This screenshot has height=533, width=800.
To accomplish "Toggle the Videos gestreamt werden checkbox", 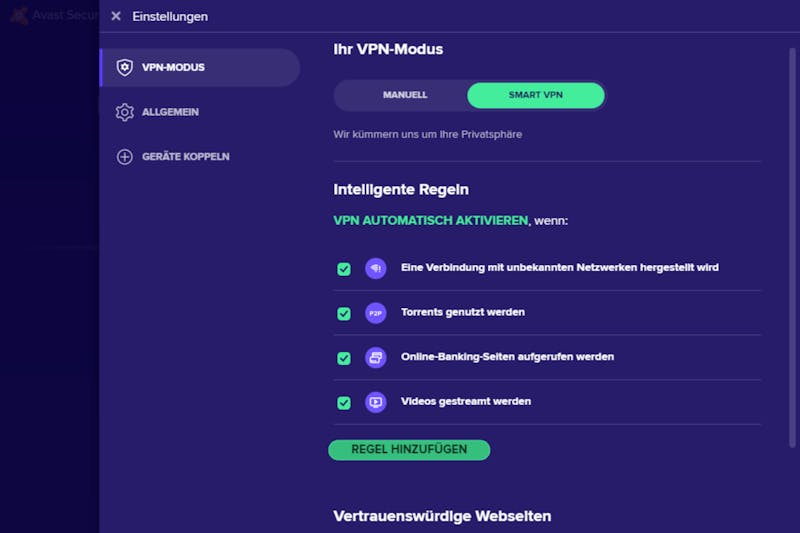I will click(x=344, y=403).
